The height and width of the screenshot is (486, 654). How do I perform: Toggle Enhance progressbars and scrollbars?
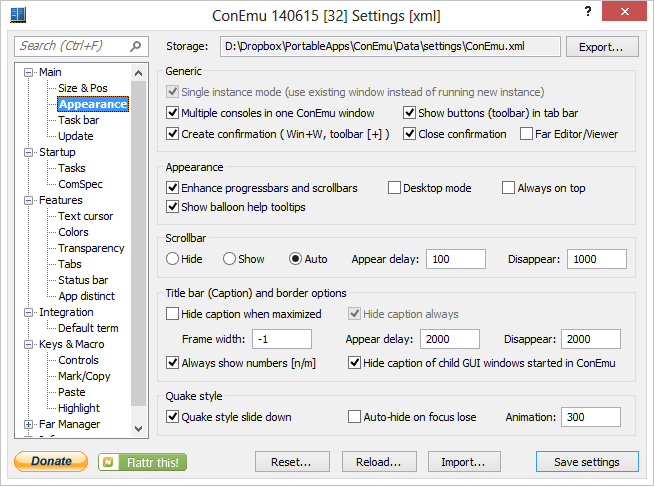click(172, 188)
